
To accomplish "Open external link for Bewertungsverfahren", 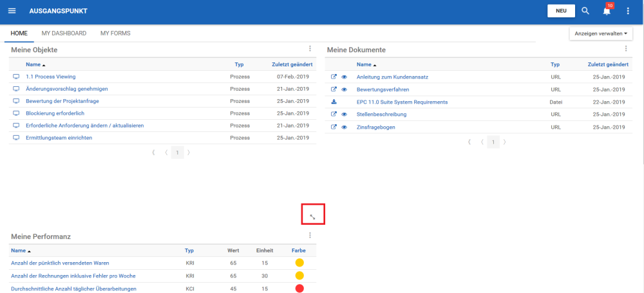I will point(334,89).
